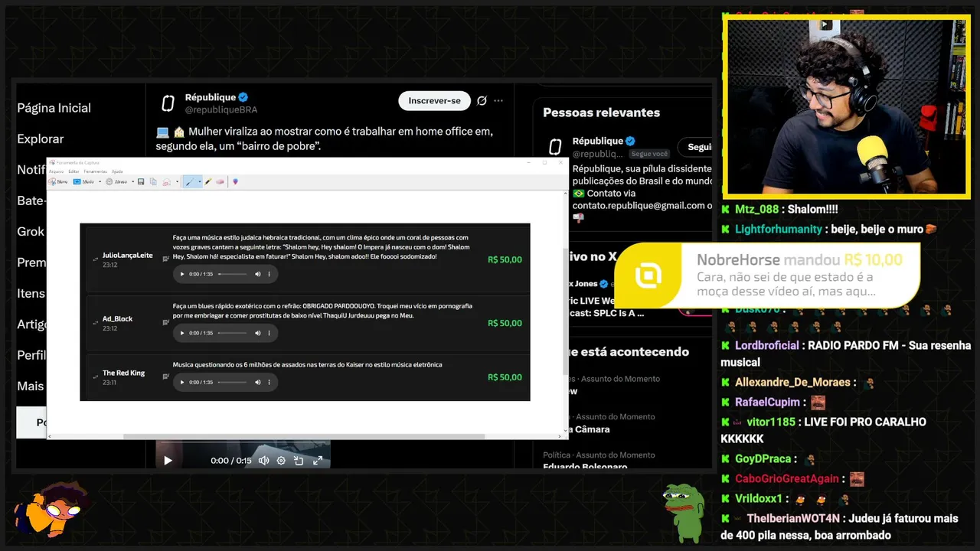Select the pink Eraser tool
The height and width of the screenshot is (551, 980).
click(220, 181)
